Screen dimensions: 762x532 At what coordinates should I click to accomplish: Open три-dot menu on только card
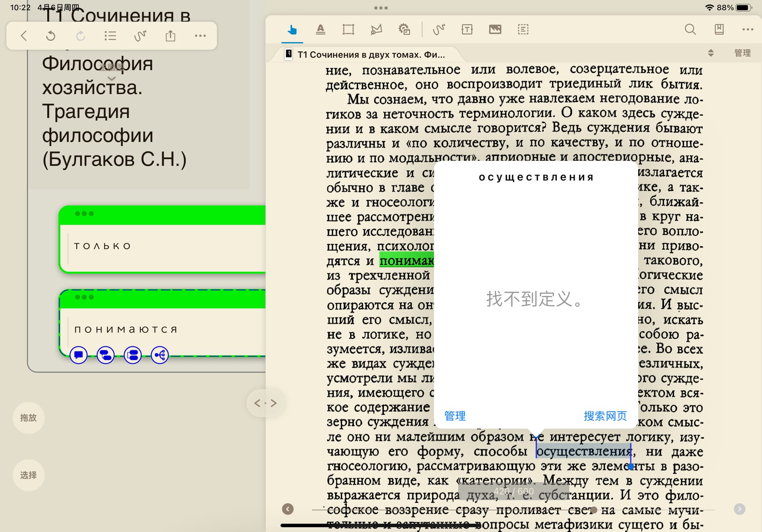tap(84, 213)
